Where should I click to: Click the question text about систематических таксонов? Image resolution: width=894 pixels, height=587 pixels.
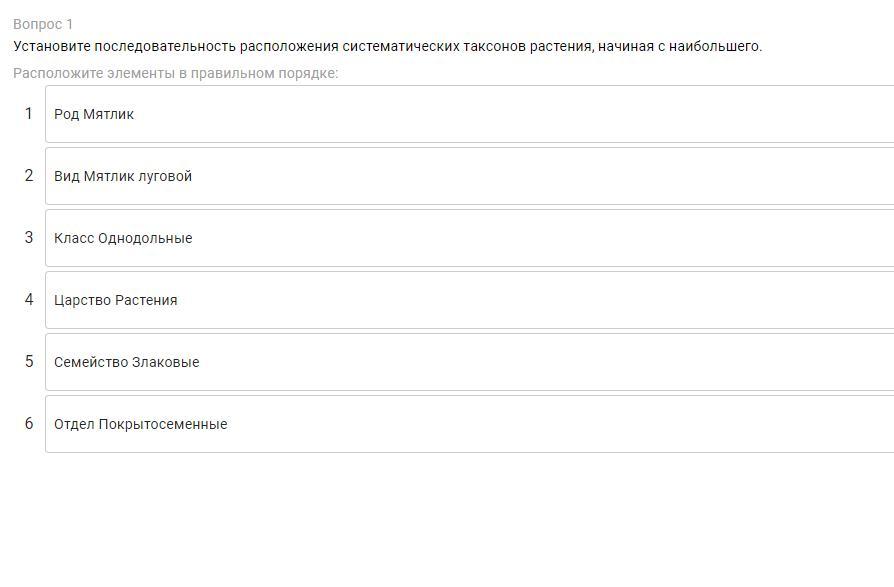[x=387, y=46]
